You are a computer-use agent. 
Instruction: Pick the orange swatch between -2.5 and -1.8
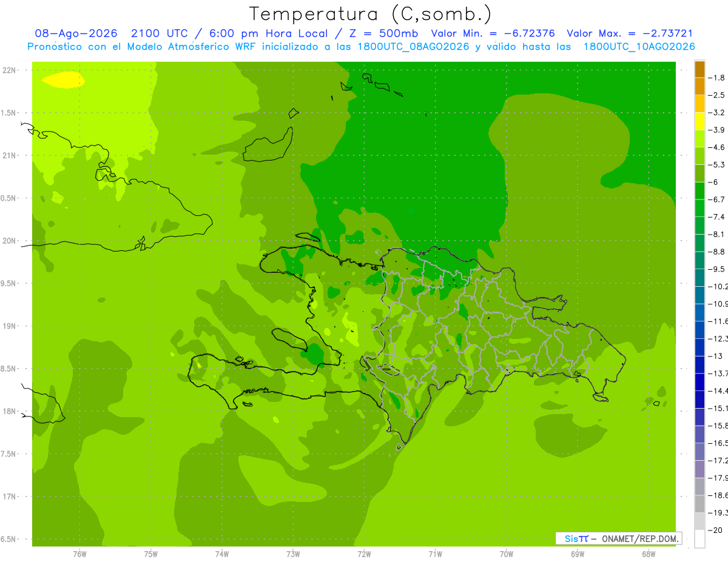699,87
